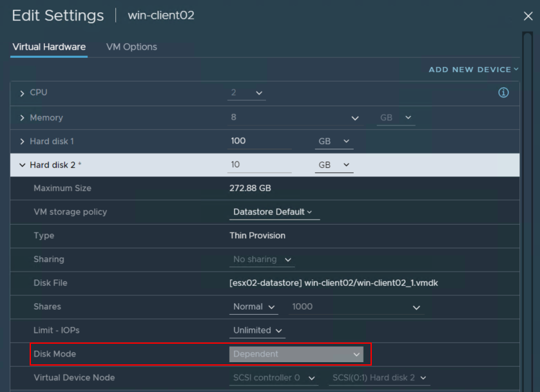540x392 pixels.
Task: Expand the Hard disk 1 section
Action: pyautogui.click(x=23, y=142)
